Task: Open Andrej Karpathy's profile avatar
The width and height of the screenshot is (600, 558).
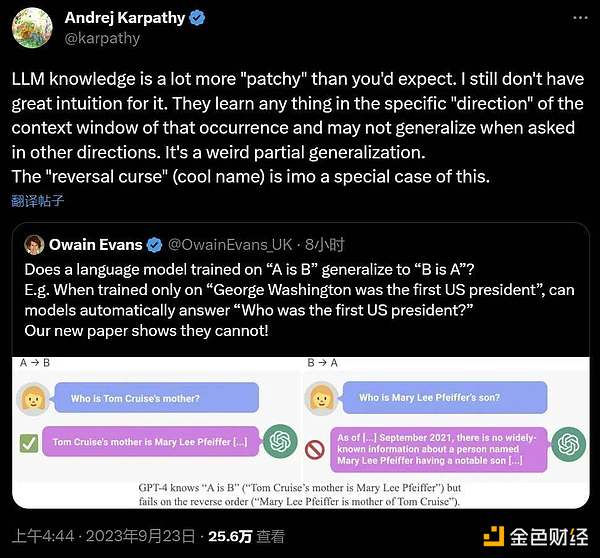Action: [x=32, y=28]
